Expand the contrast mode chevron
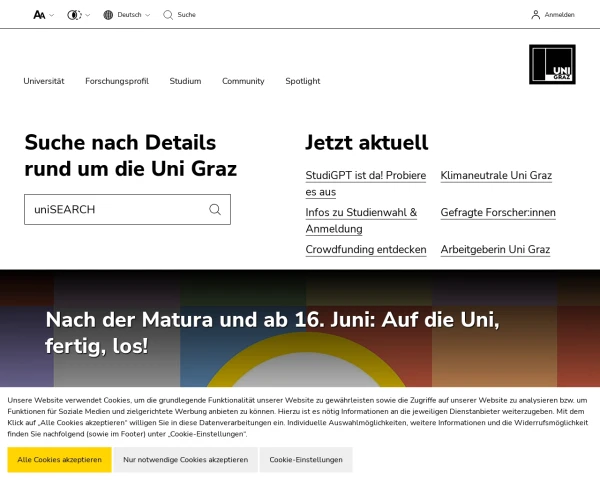Image resolution: width=600 pixels, height=480 pixels. [x=88, y=15]
